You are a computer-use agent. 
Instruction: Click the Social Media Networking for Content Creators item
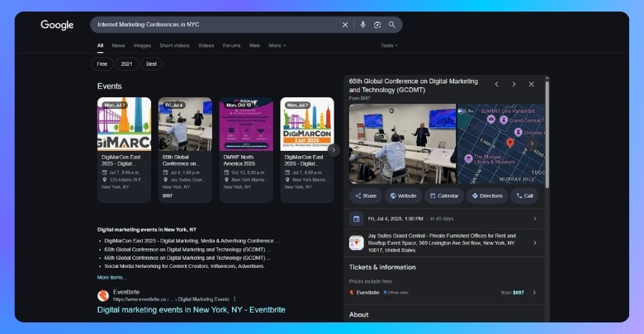(184, 266)
